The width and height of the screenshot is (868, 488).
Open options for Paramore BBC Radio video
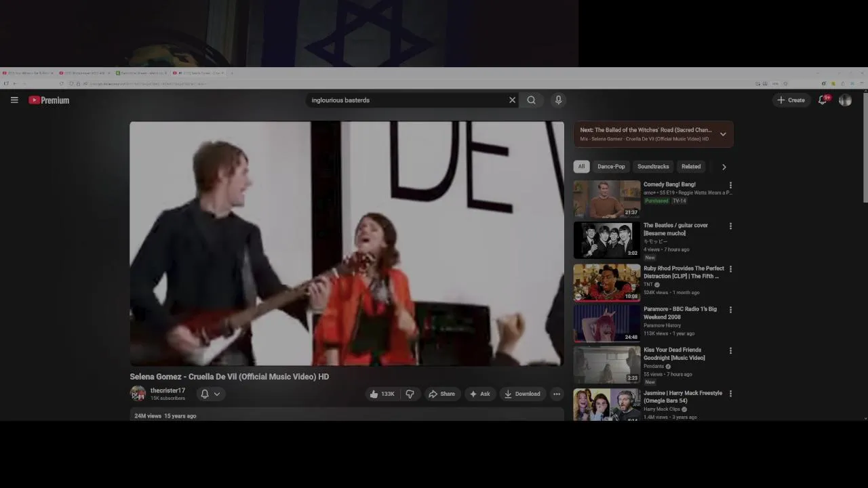(x=730, y=310)
